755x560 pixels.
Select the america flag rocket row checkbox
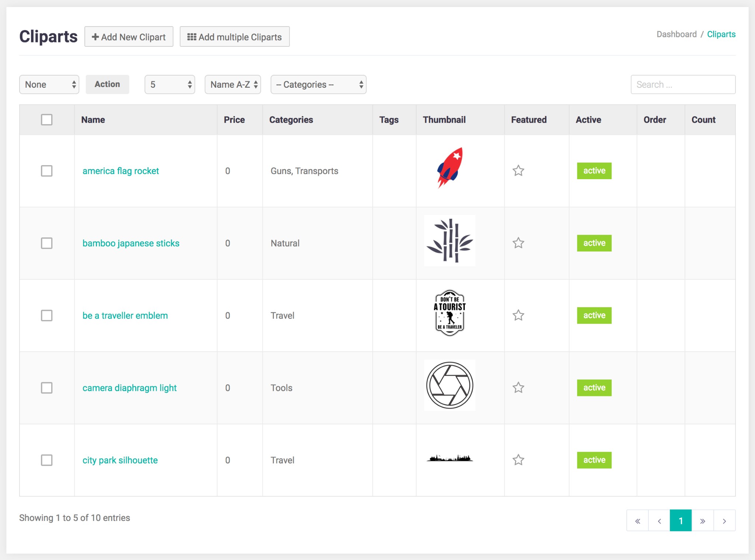pyautogui.click(x=47, y=171)
